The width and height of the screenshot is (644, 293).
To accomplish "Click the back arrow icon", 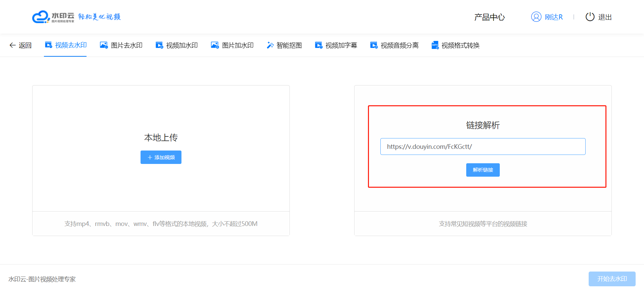I will [x=12, y=45].
